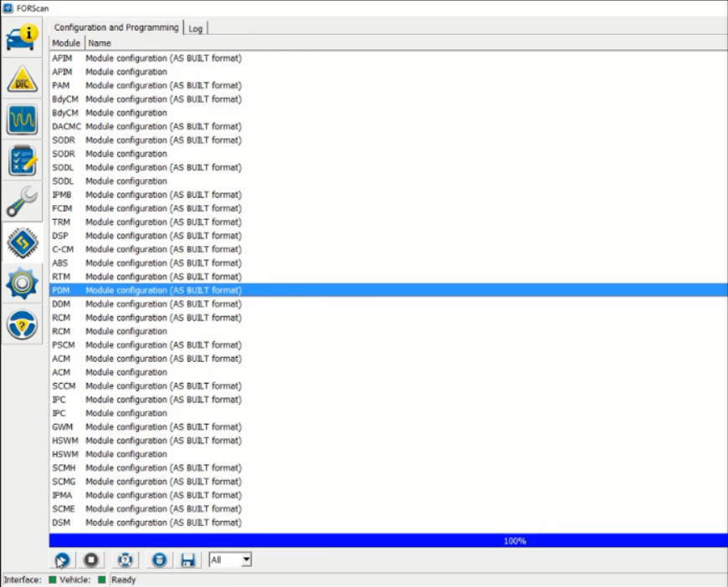The image size is (728, 587).
Task: Open the help steering wheel section
Action: point(22,324)
